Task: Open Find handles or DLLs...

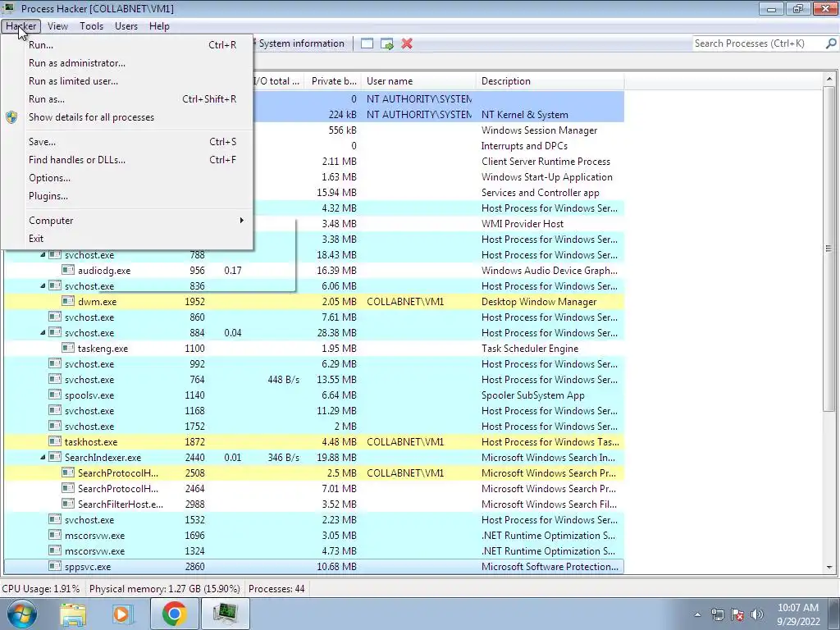Action: 127,160
